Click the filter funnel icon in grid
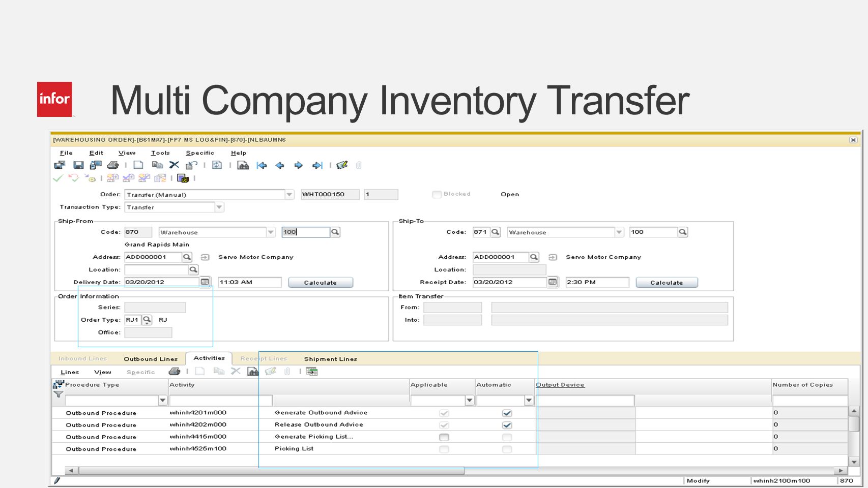The width and height of the screenshot is (868, 488). point(59,394)
